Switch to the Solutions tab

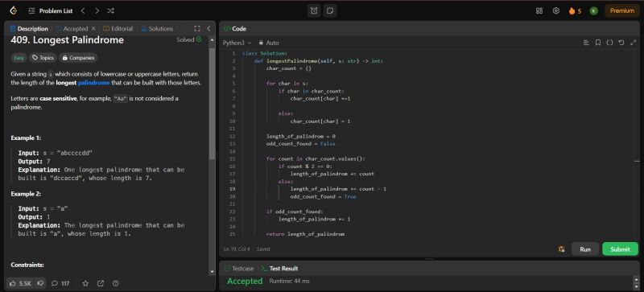(x=157, y=29)
